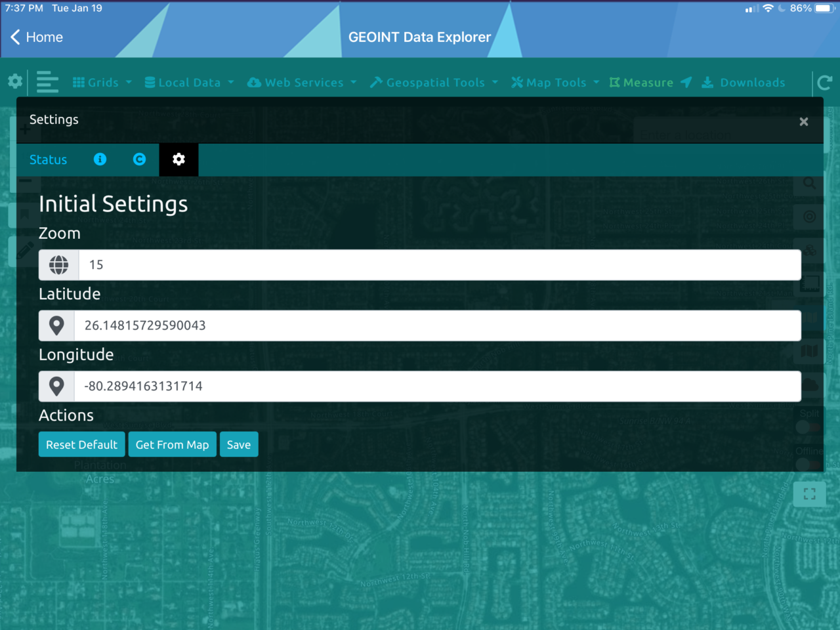The image size is (840, 630).
Task: Save the initial settings
Action: (239, 444)
